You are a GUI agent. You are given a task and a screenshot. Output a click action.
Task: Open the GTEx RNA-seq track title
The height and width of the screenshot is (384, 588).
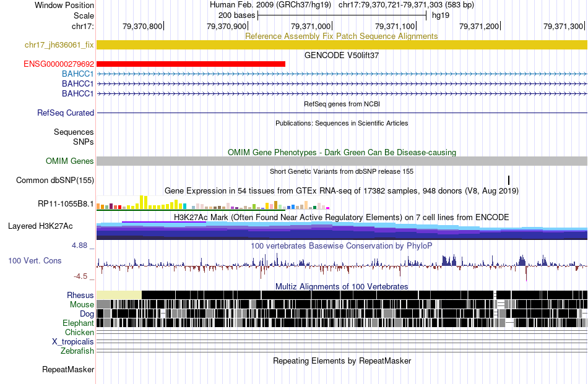pyautogui.click(x=342, y=190)
